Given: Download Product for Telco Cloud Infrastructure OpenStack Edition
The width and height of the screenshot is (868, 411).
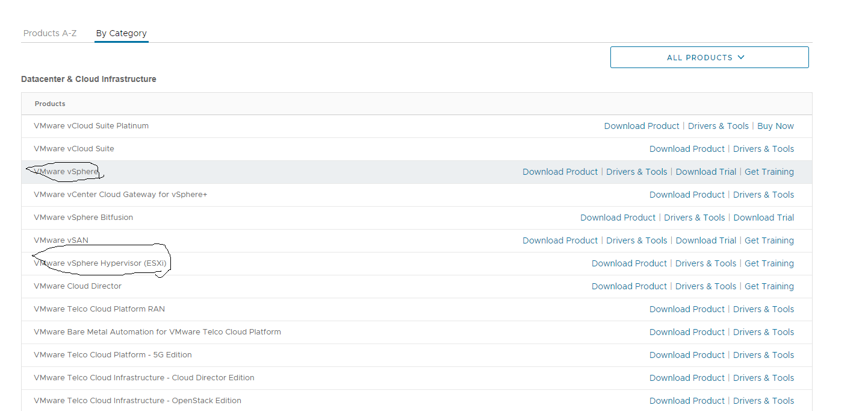Looking at the screenshot, I should (x=687, y=401).
